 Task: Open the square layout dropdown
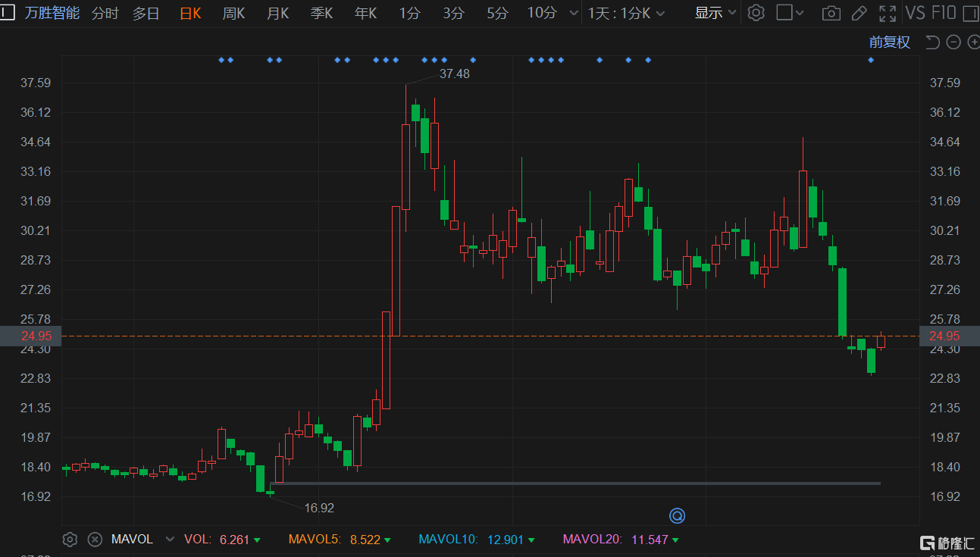tap(791, 13)
